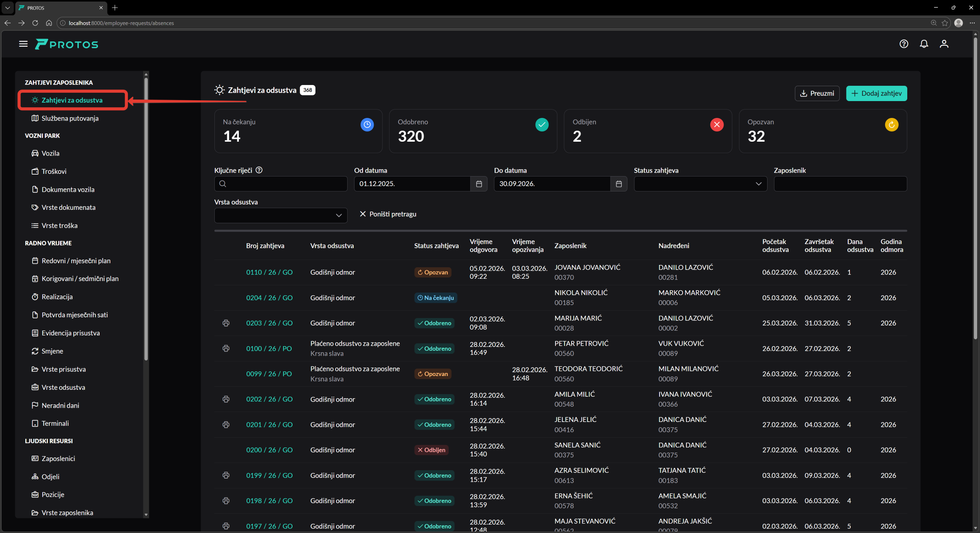Viewport: 980px width, 533px height.
Task: Expand the Status zahtjeva dropdown
Action: tap(700, 184)
